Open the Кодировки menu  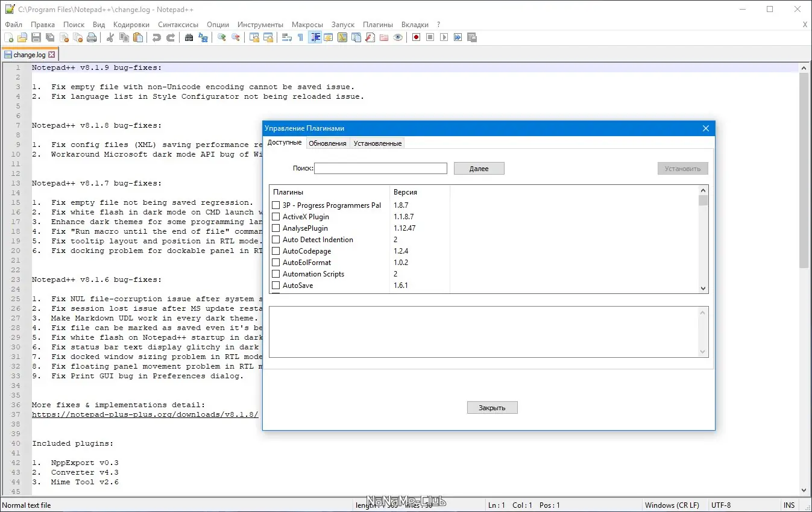131,25
